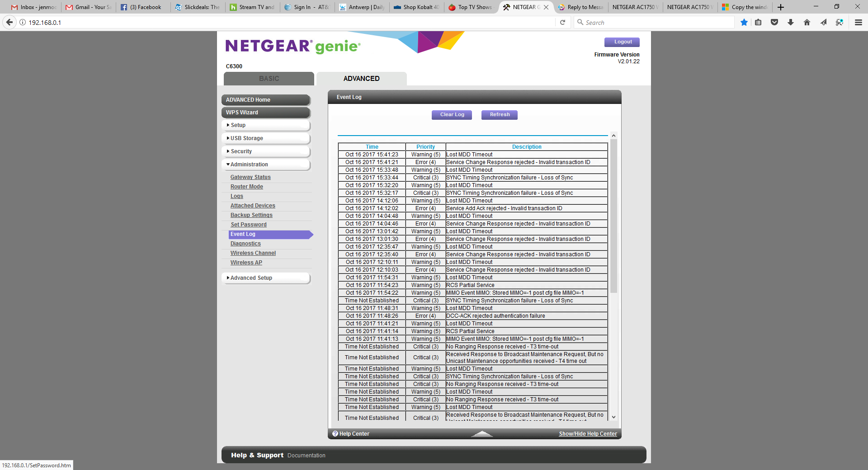Click the Clear Log button
868x470 pixels.
451,114
